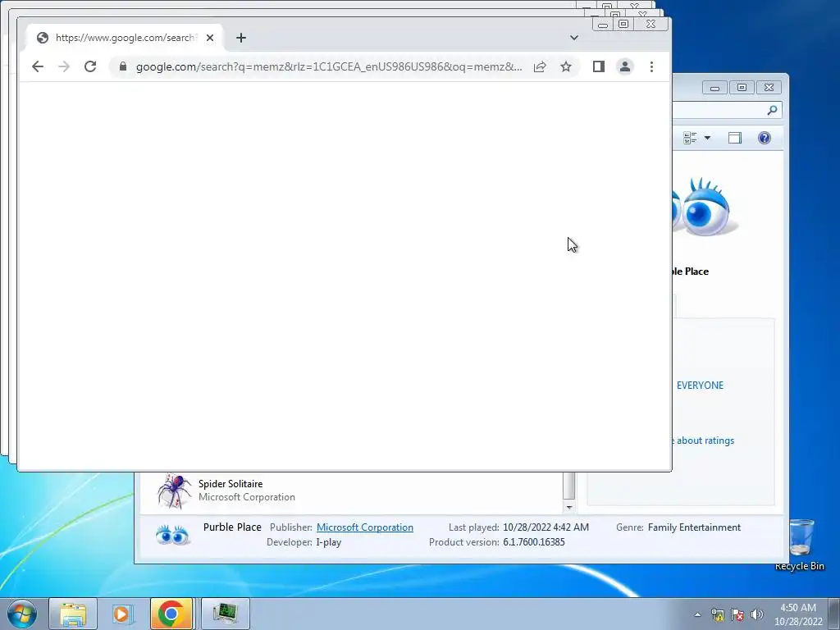Click the I-play developer value
This screenshot has height=630, width=840.
click(328, 542)
